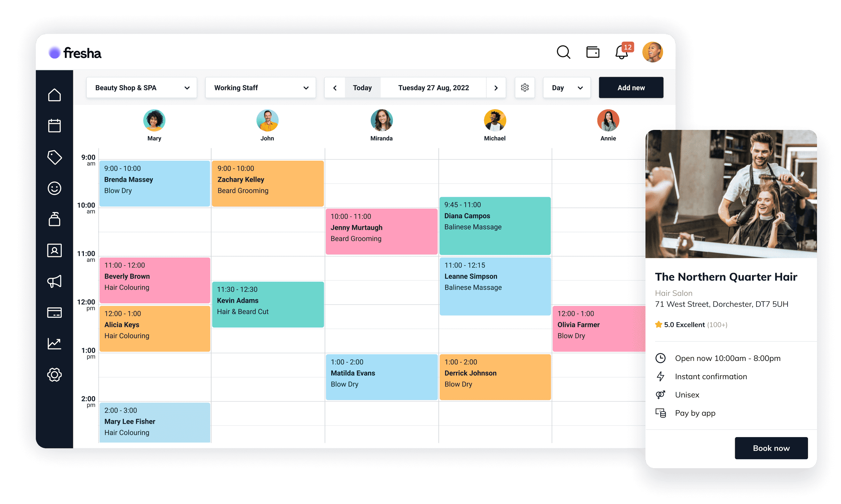Toggle to next day using right arrow
The height and width of the screenshot is (504, 841).
coord(497,88)
